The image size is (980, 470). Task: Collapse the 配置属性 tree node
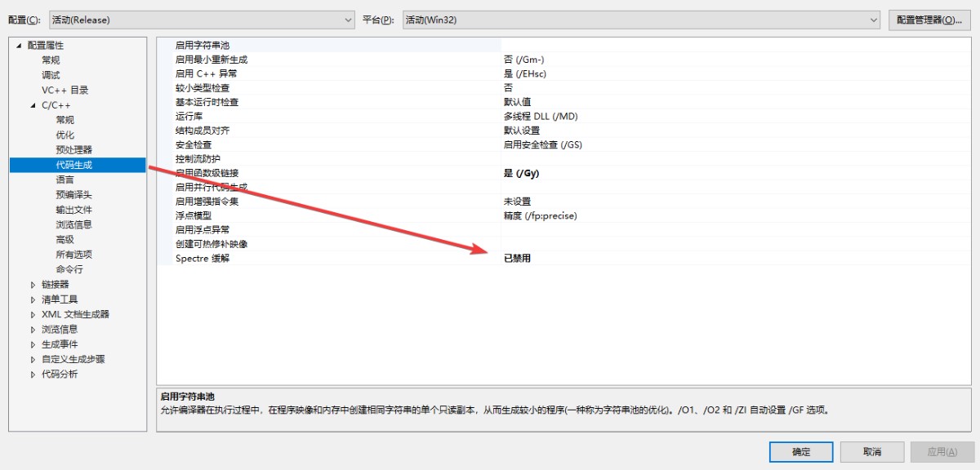point(19,46)
